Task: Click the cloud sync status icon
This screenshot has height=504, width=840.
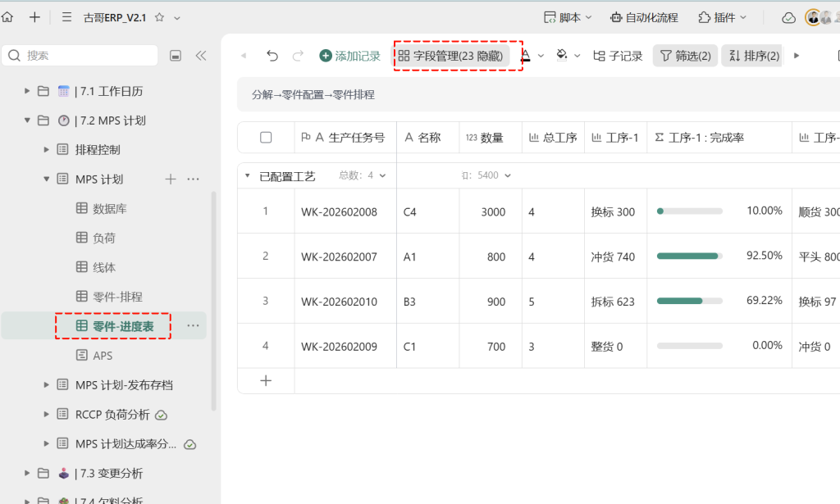Action: pyautogui.click(x=788, y=18)
